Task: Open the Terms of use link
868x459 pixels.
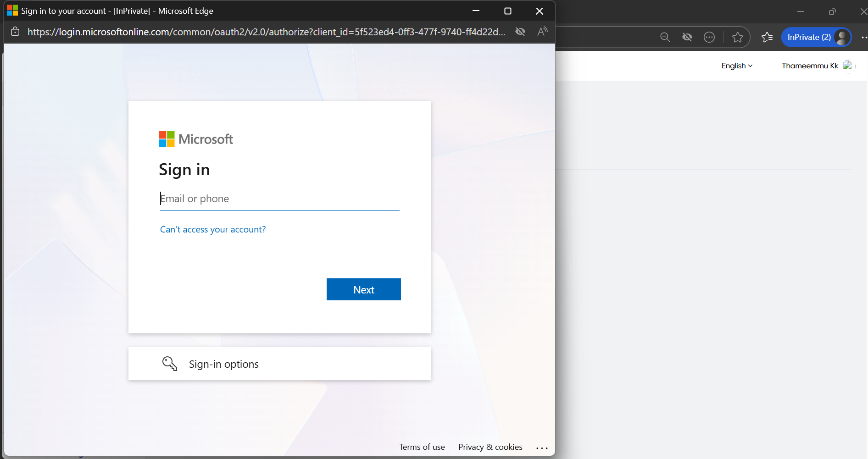Action: pos(422,447)
